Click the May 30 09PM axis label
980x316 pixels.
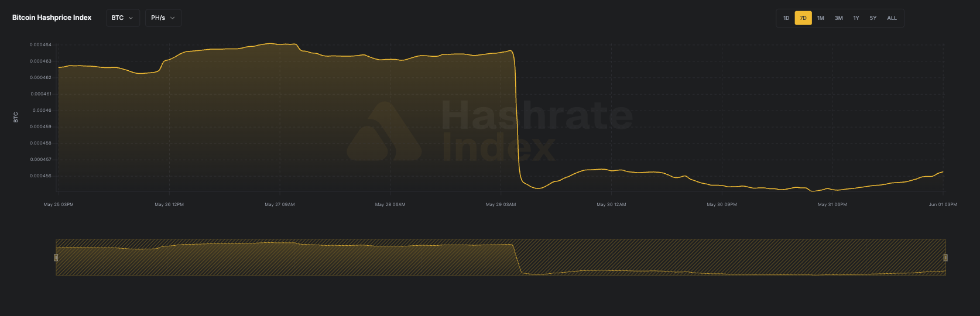722,205
